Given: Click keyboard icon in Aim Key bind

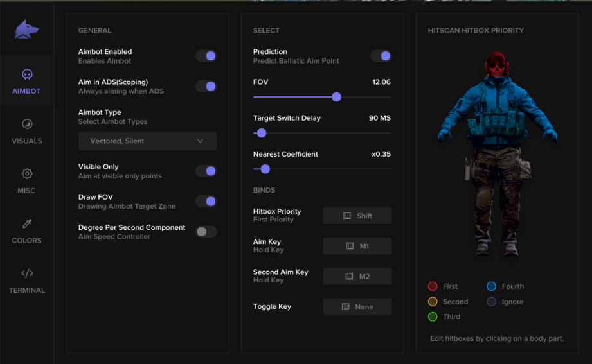Looking at the screenshot, I should click(x=350, y=246).
